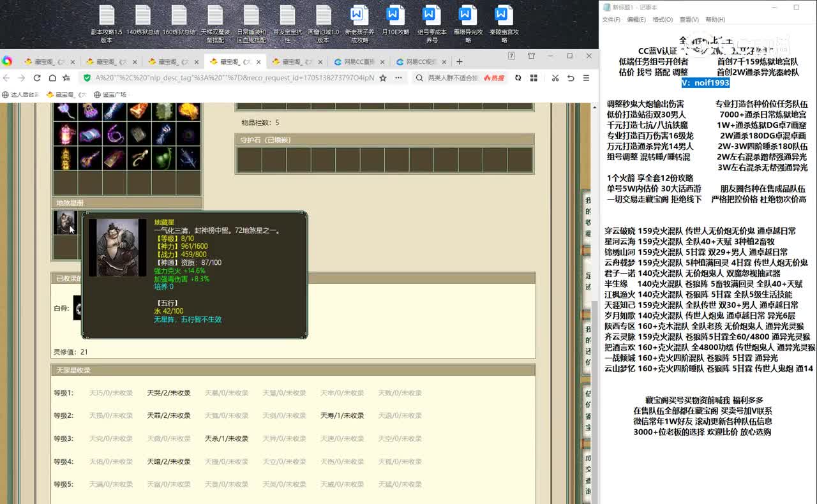Click the 天罡星收录 section header
Image resolution: width=817 pixels, height=504 pixels.
coord(293,370)
